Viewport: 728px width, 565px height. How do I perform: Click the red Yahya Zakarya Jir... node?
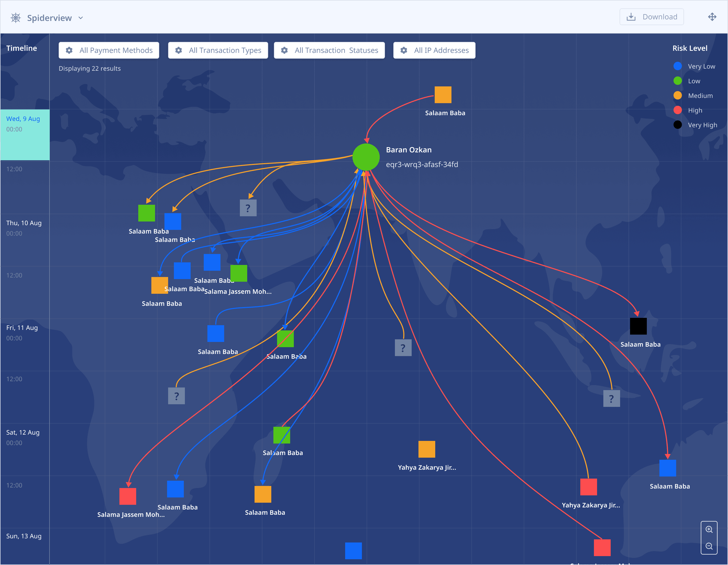tap(588, 487)
